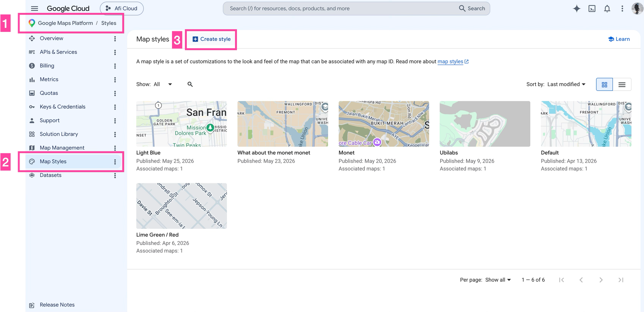
Task: Select Overview in the sidebar
Action: (52, 38)
